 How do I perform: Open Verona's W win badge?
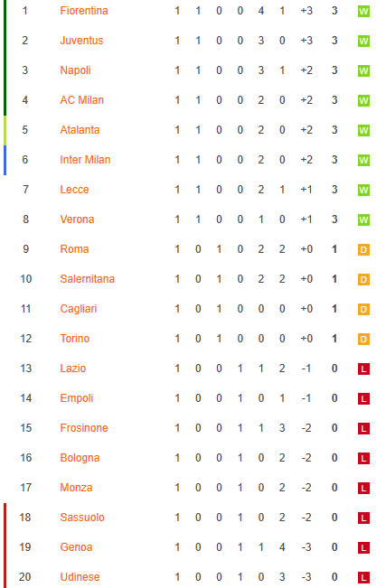click(x=363, y=219)
